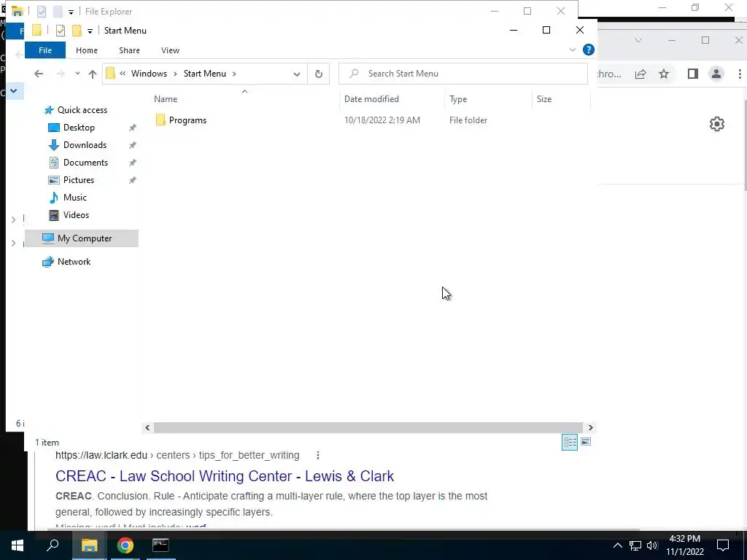Open the recent locations dropdown
The image size is (747, 560).
tap(77, 74)
